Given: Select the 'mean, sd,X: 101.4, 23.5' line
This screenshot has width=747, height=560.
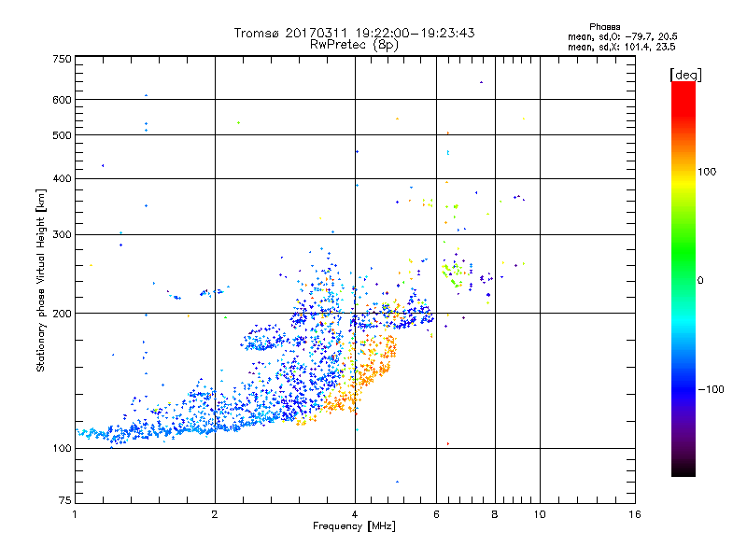Looking at the screenshot, I should 621,47.
